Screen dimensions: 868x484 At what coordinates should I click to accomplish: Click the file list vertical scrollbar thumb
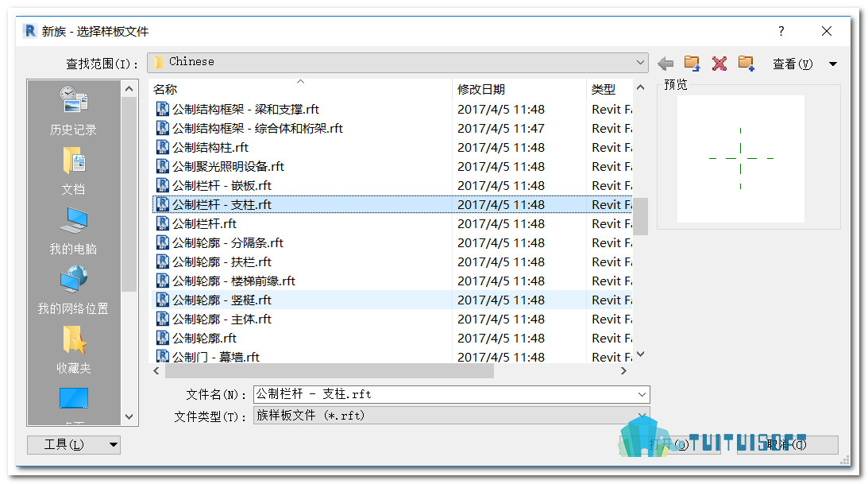[641, 216]
